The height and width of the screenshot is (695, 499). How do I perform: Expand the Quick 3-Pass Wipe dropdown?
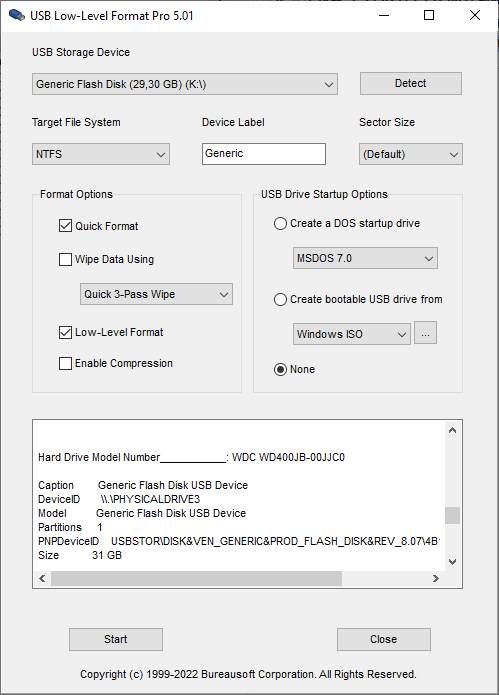(x=156, y=294)
